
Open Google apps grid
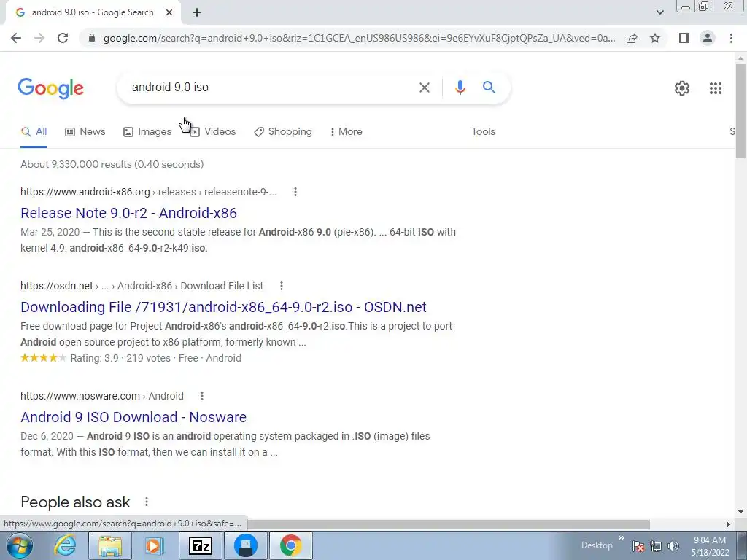(715, 88)
